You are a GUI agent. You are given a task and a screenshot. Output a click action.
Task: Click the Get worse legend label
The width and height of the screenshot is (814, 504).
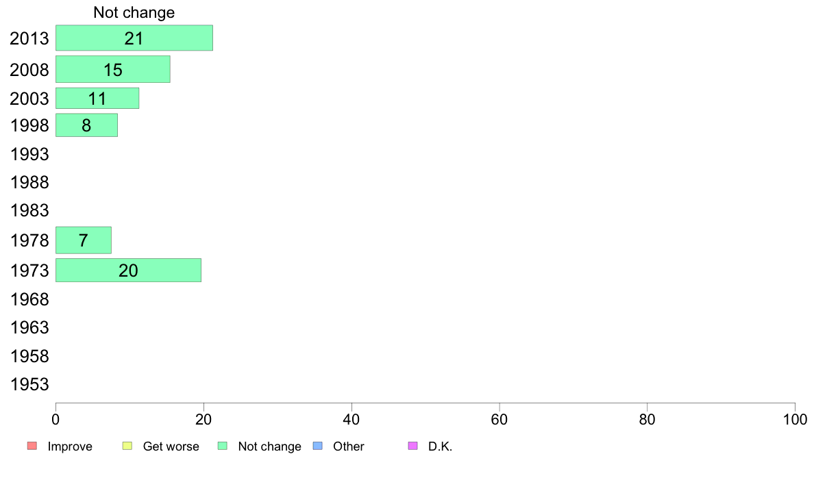point(171,446)
